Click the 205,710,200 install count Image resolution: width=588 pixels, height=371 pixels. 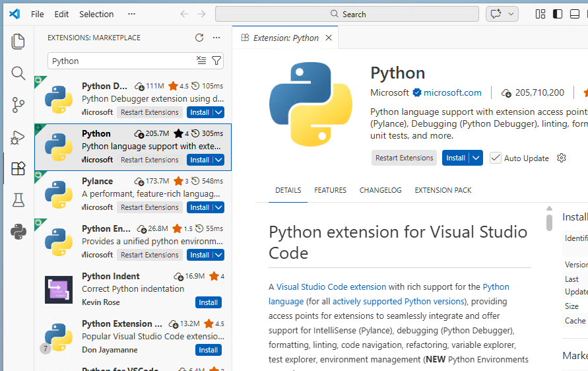pyautogui.click(x=539, y=92)
